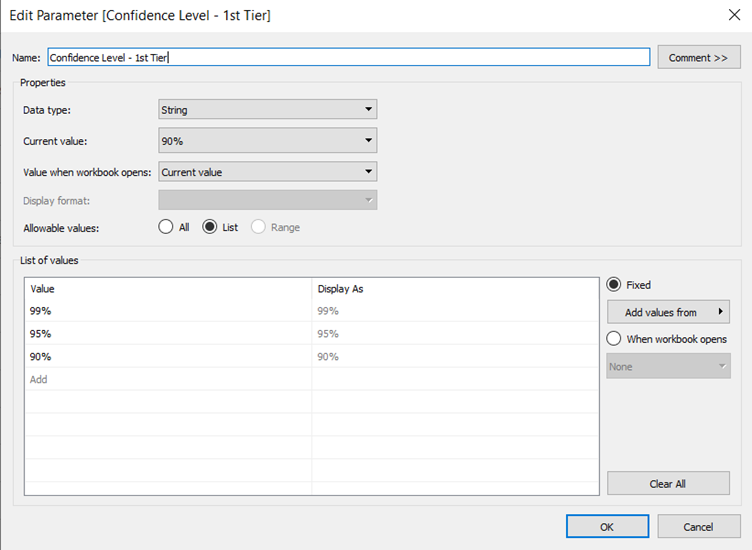
Task: Confirm with the OK button
Action: (607, 527)
